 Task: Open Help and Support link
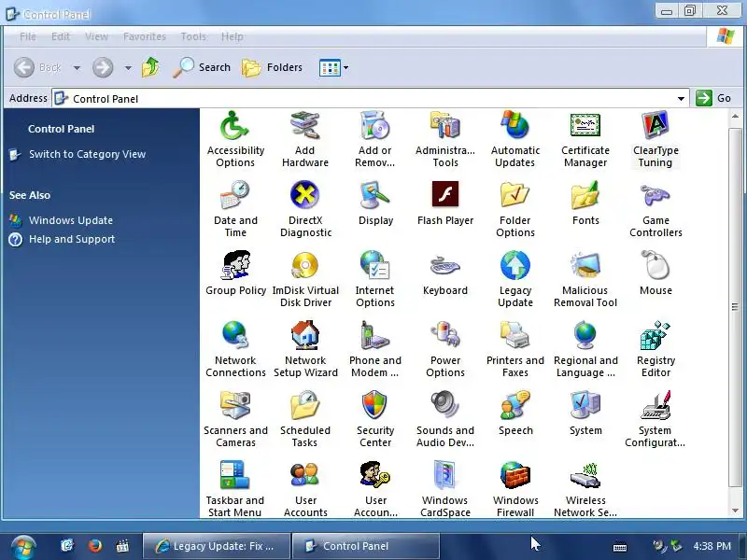(x=72, y=239)
